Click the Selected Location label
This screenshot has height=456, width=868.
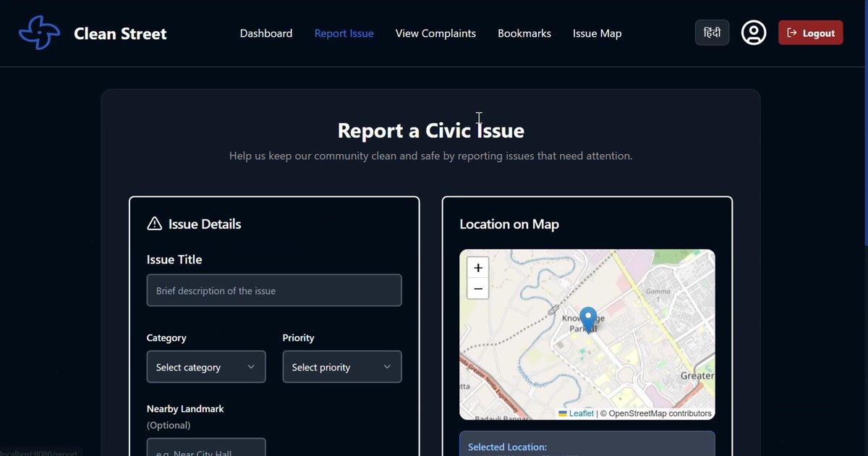coord(508,447)
